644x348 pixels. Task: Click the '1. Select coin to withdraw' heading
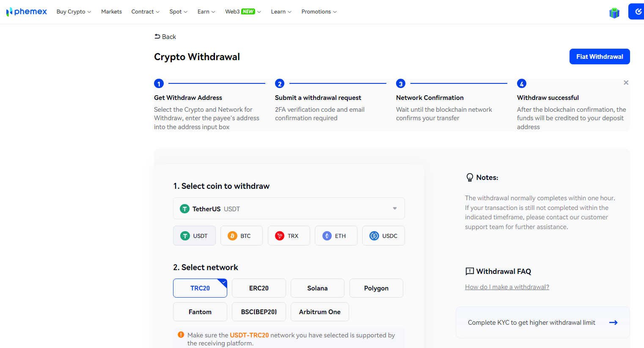221,186
